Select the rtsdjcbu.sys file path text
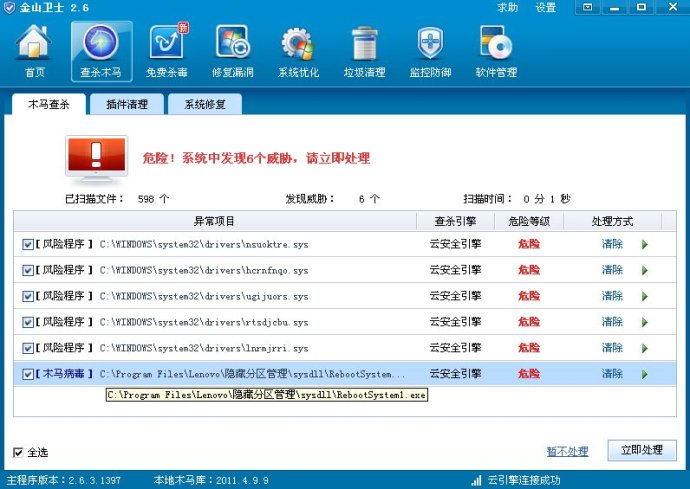 [x=204, y=322]
